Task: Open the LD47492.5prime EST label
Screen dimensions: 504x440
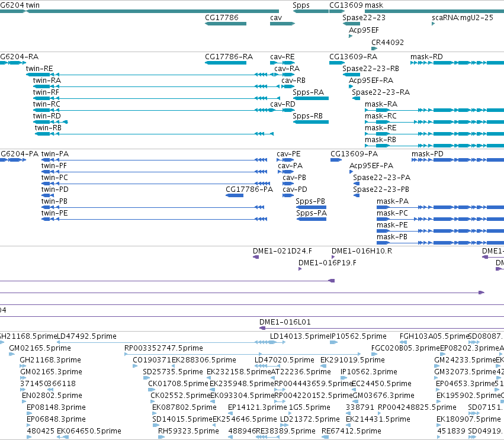Action: pos(87,336)
